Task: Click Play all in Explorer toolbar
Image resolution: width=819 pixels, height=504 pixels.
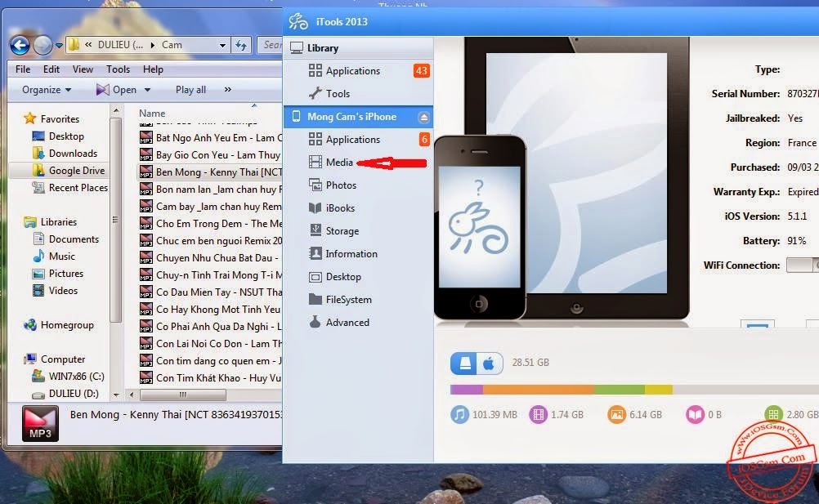Action: [x=190, y=90]
